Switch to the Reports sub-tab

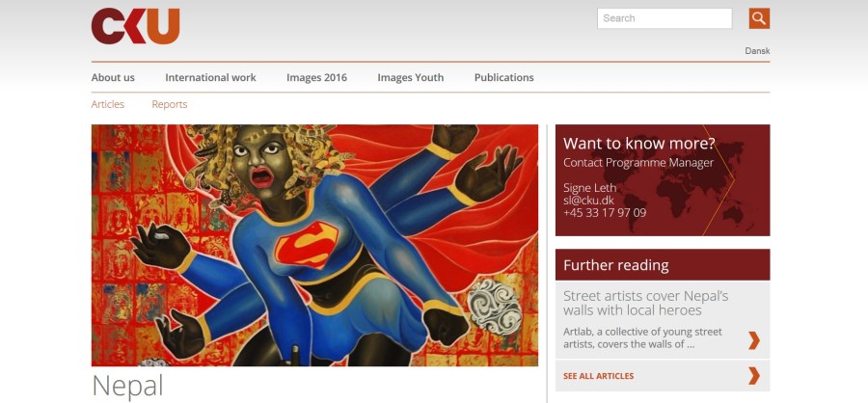click(x=170, y=104)
